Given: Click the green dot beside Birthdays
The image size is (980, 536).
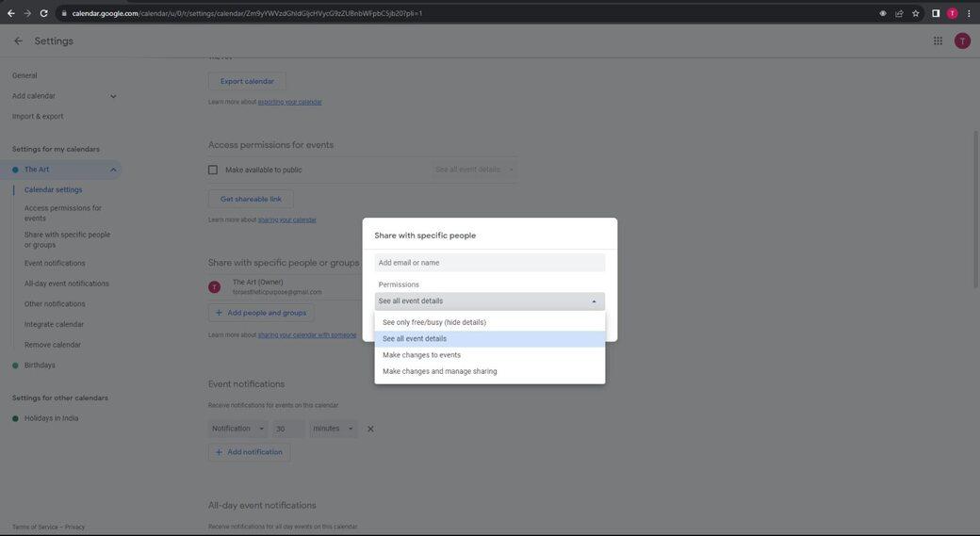Looking at the screenshot, I should [x=15, y=365].
